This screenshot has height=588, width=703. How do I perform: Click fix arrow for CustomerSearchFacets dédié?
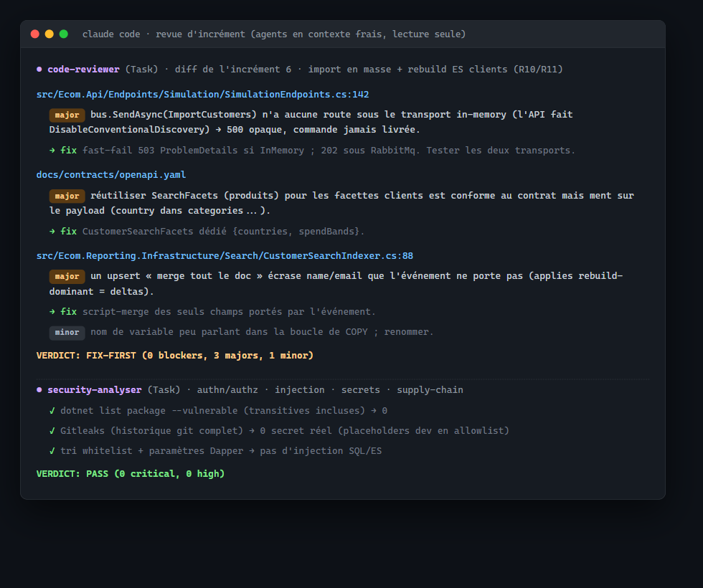point(52,231)
